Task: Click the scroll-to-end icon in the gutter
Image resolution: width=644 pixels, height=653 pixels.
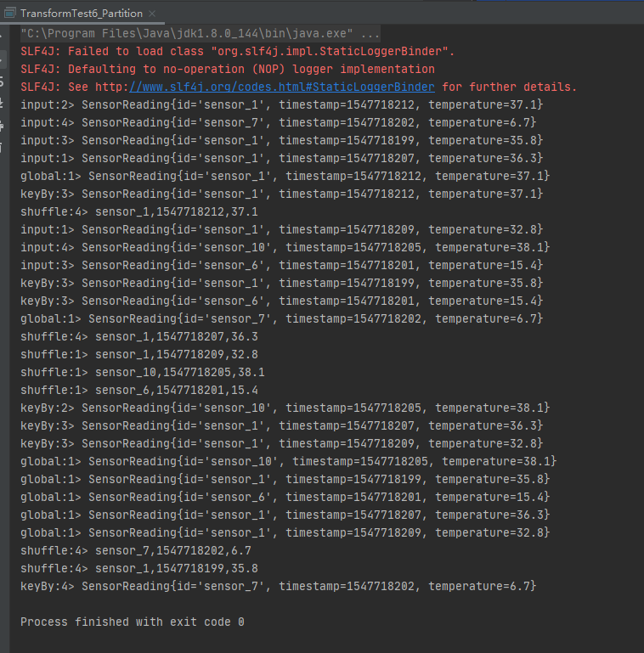Action: tap(2, 103)
